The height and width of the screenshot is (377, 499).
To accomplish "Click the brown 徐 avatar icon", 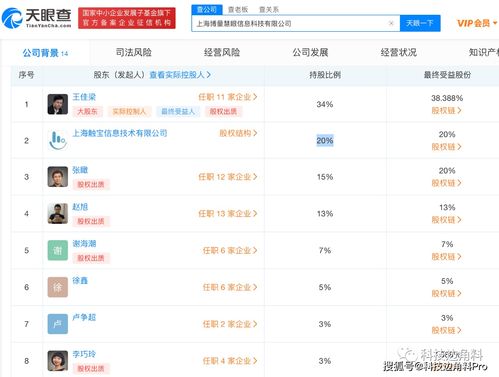I will pos(57,287).
